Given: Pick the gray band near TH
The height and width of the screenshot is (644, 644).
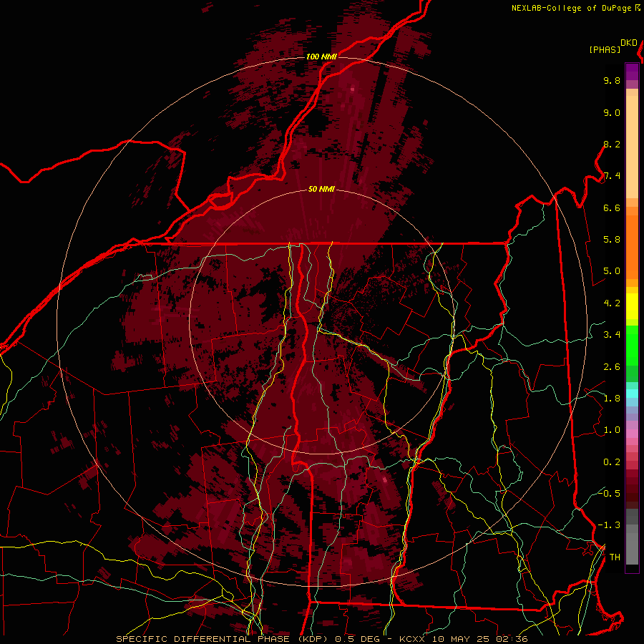Looking at the screenshot, I should click(x=632, y=548).
